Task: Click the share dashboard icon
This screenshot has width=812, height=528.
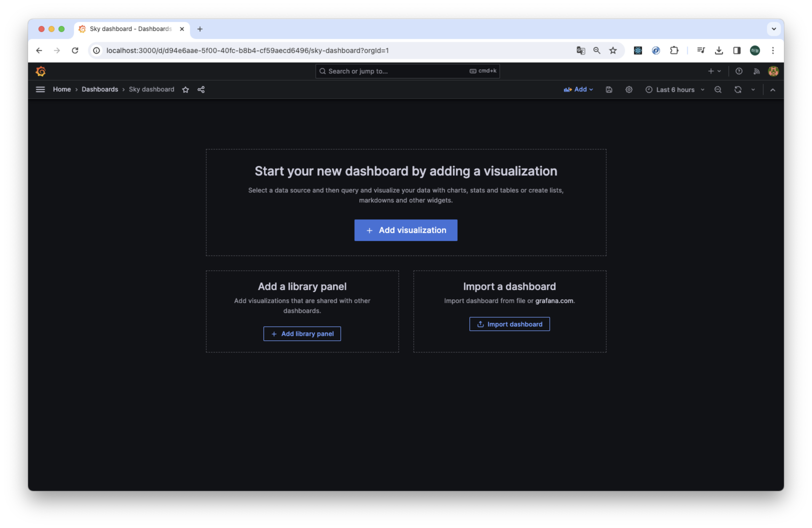Action: 201,90
